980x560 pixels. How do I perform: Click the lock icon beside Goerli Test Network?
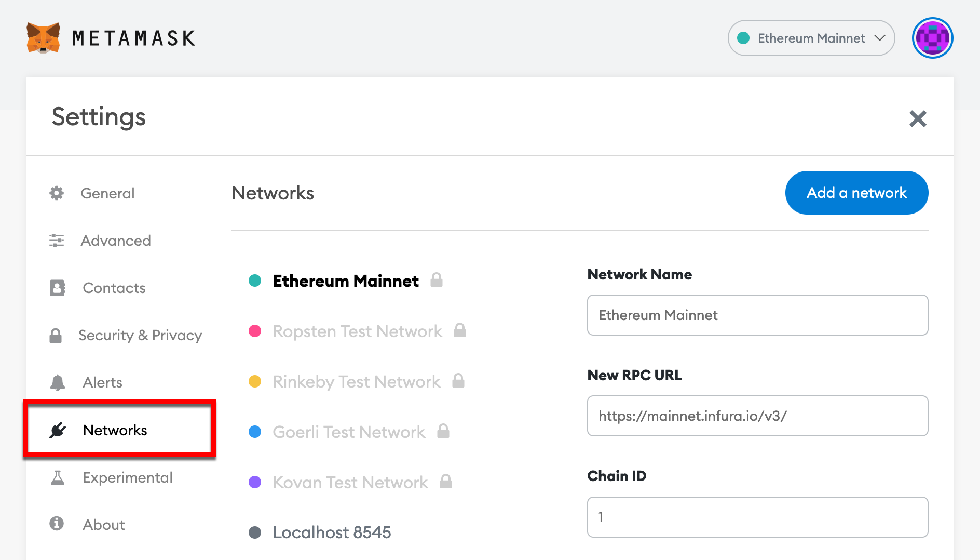click(x=443, y=431)
